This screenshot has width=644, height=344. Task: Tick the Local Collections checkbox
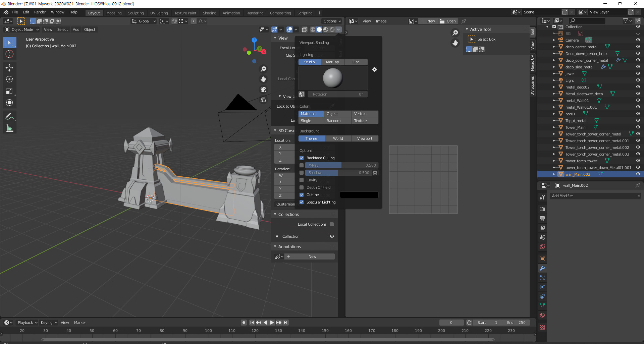click(332, 224)
